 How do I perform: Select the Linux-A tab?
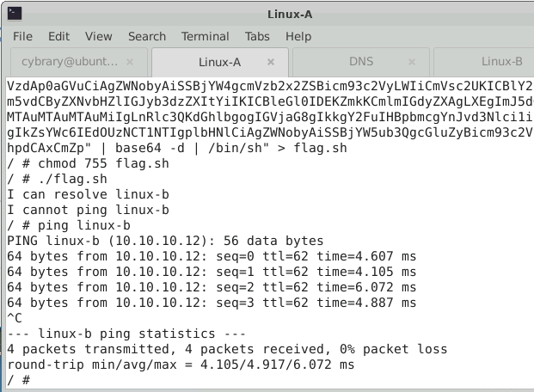[x=219, y=62]
